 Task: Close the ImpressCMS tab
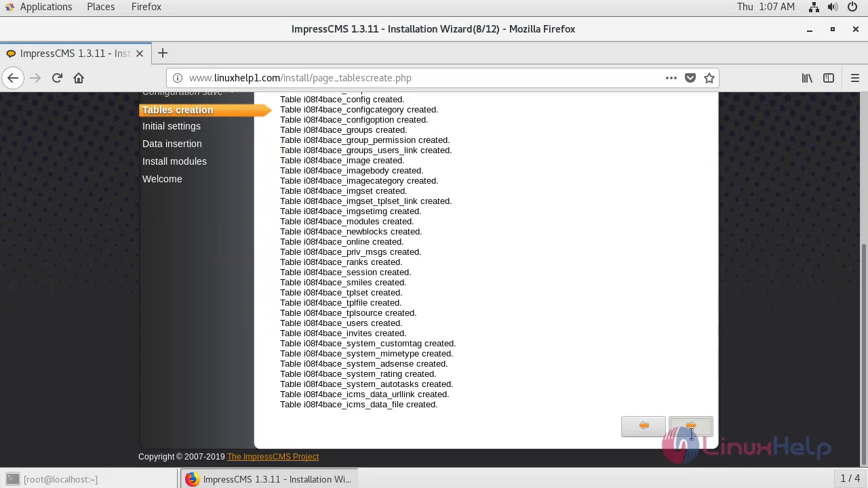coord(140,54)
